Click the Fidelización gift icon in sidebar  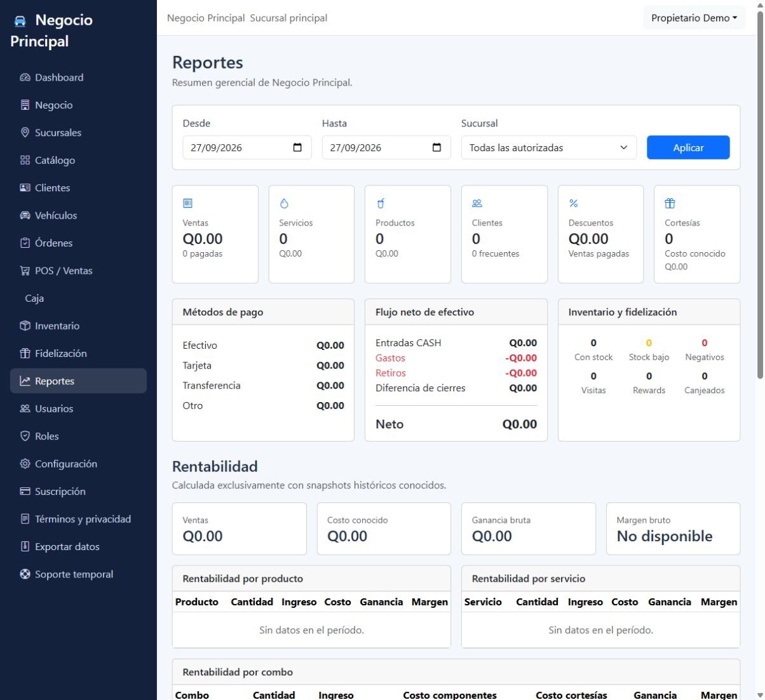[x=25, y=353]
